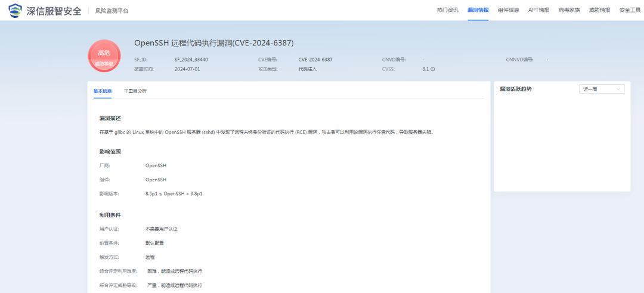Click value 不需要用户认证
The width and height of the screenshot is (644, 293).
(162, 229)
